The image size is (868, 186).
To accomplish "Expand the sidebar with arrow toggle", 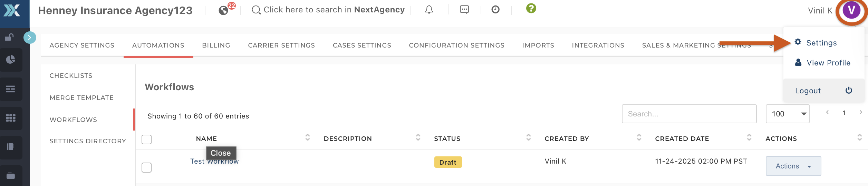I will click(x=30, y=37).
